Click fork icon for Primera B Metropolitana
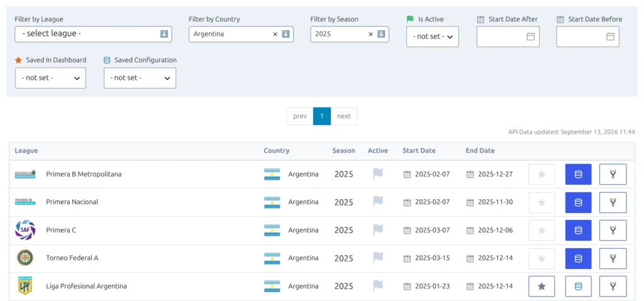 [613, 174]
